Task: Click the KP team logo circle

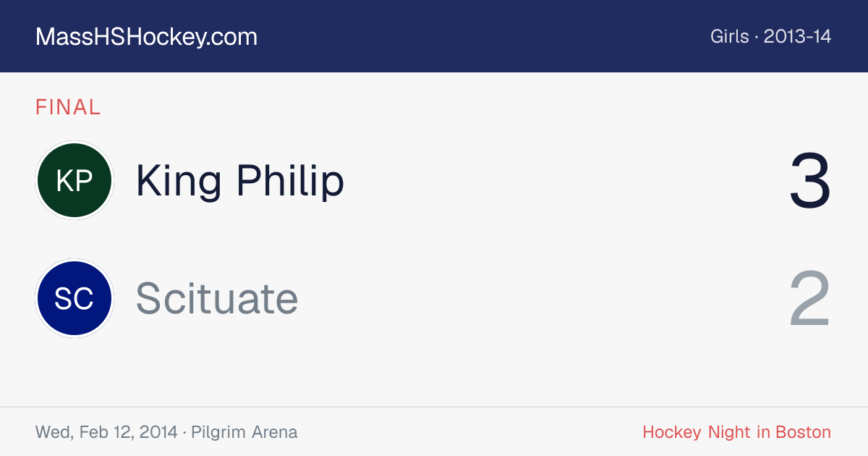Action: click(75, 180)
